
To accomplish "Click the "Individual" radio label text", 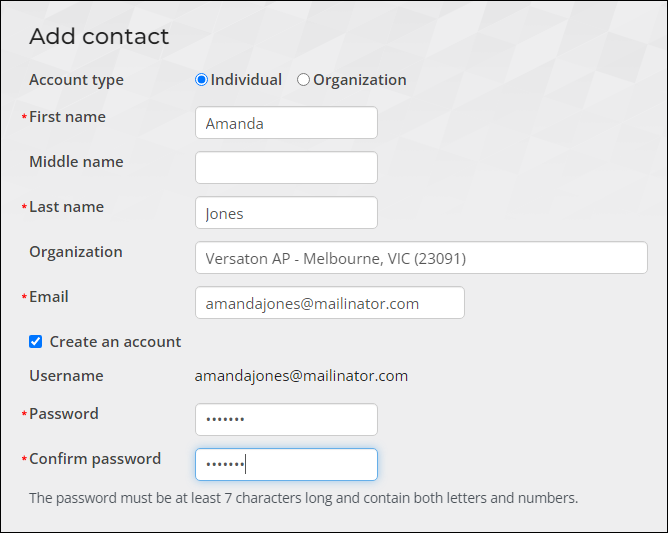I will (x=246, y=80).
